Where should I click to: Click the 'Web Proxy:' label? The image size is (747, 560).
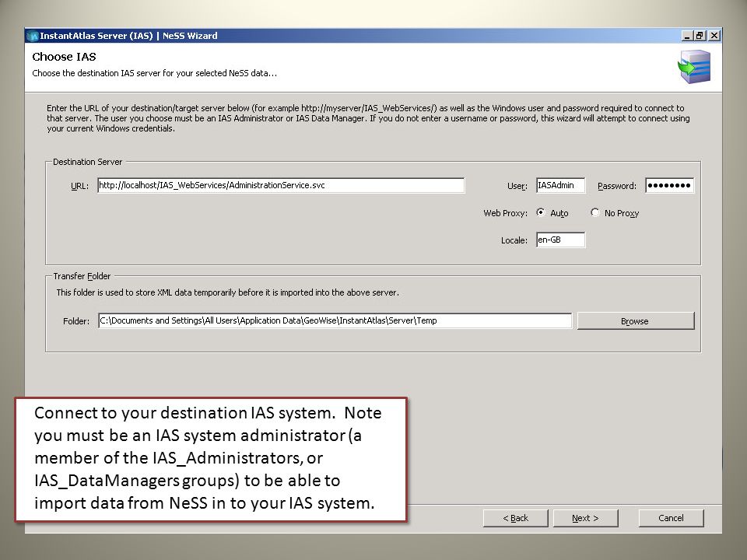click(x=505, y=213)
